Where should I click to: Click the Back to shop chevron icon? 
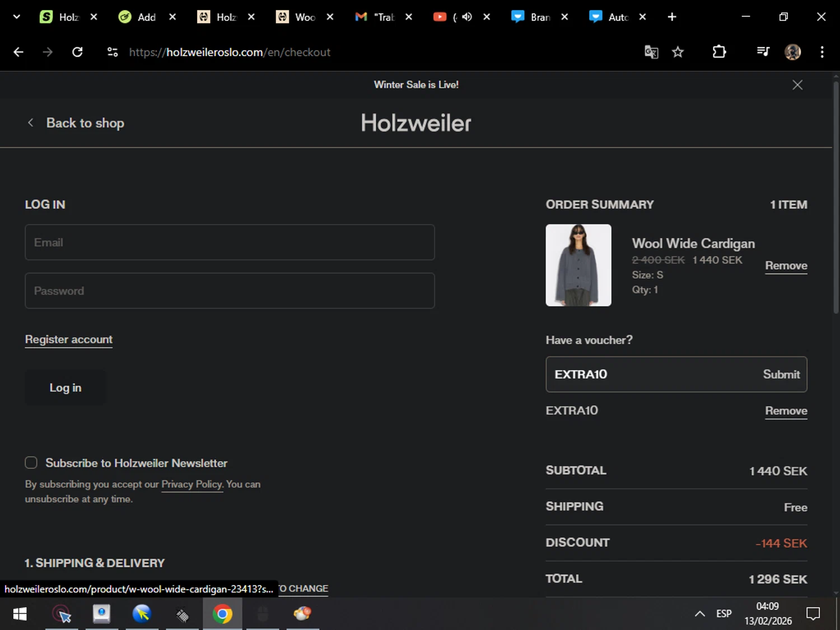(x=31, y=123)
